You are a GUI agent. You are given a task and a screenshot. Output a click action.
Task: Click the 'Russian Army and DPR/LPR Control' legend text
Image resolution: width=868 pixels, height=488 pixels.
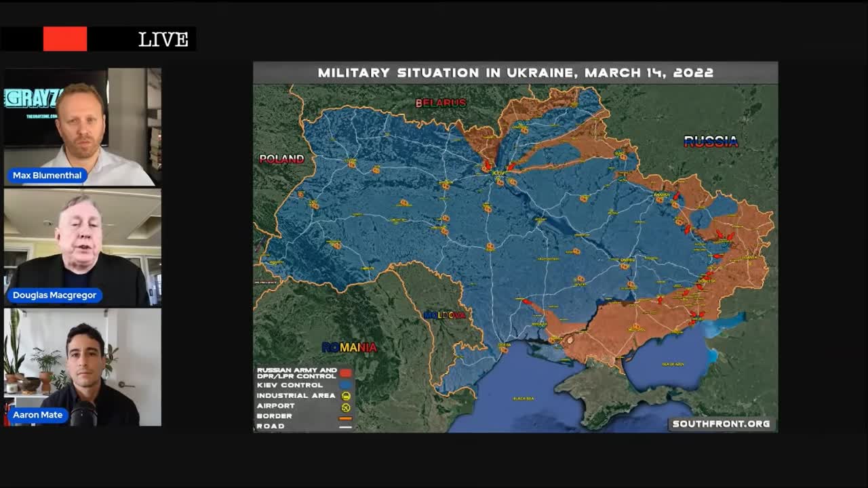pos(297,373)
